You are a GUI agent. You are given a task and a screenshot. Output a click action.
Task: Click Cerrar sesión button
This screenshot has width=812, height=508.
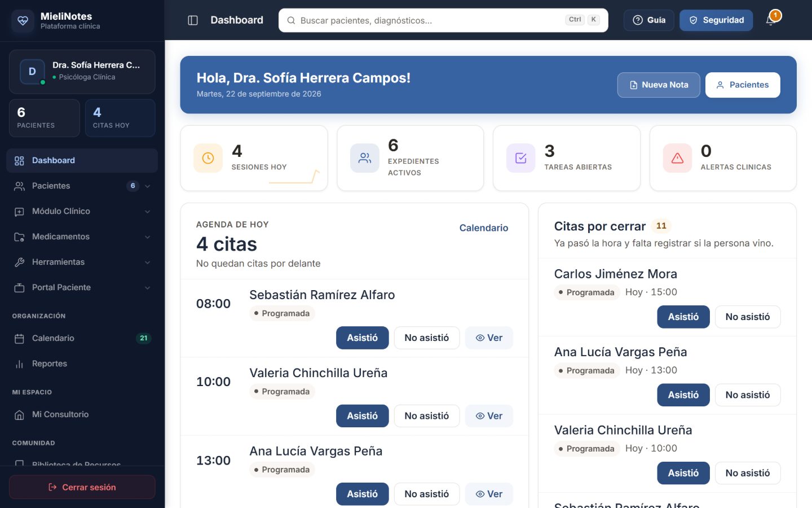click(82, 487)
